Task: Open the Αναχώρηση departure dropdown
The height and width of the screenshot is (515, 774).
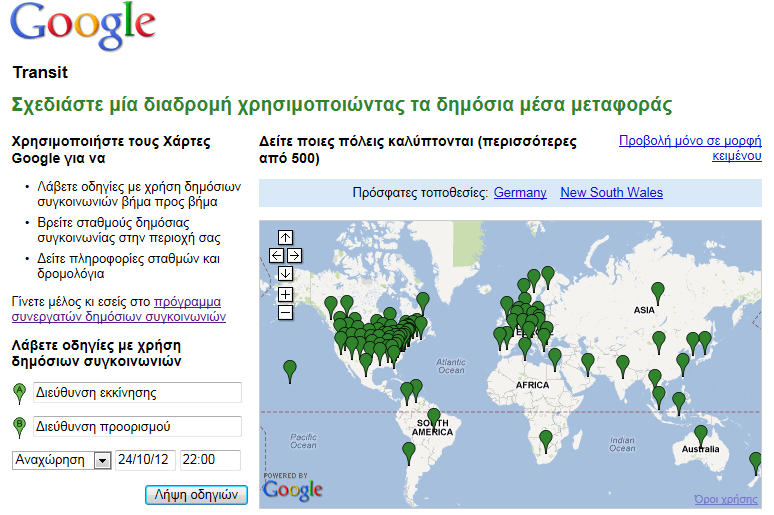Action: click(x=62, y=460)
